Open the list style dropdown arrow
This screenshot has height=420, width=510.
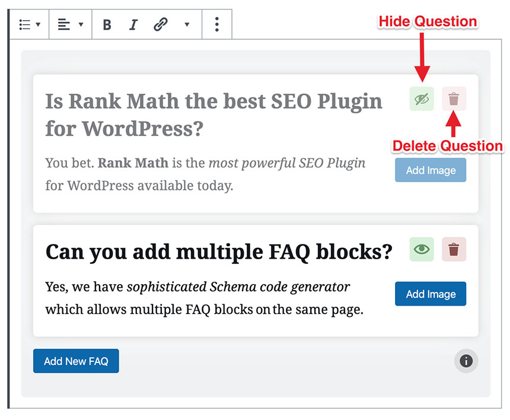(39, 24)
